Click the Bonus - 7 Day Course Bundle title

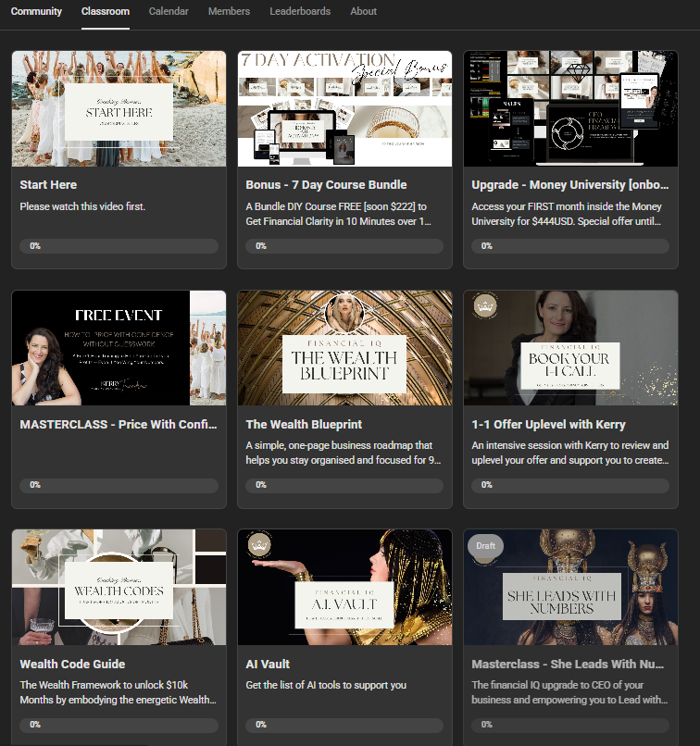pos(326,185)
